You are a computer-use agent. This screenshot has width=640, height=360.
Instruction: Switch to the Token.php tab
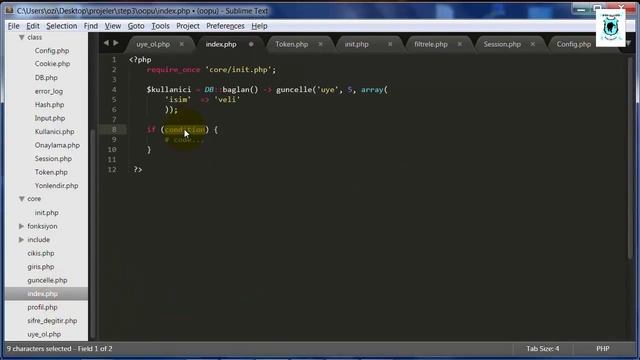(291, 44)
